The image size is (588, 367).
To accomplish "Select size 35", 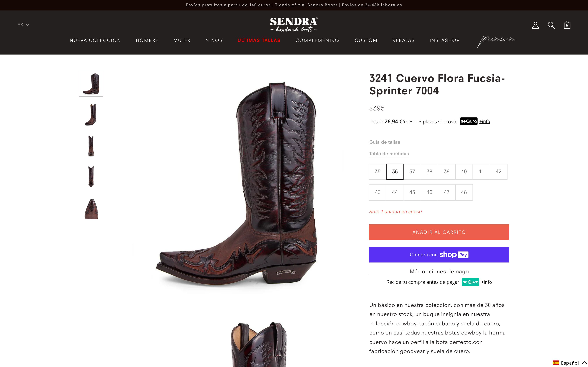I will [377, 172].
